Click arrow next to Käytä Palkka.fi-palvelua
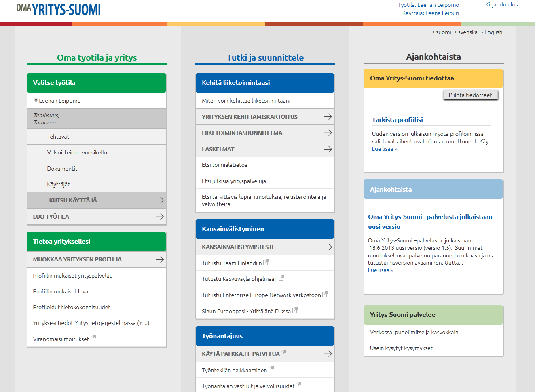The height and width of the screenshot is (392, 535). 328,354
